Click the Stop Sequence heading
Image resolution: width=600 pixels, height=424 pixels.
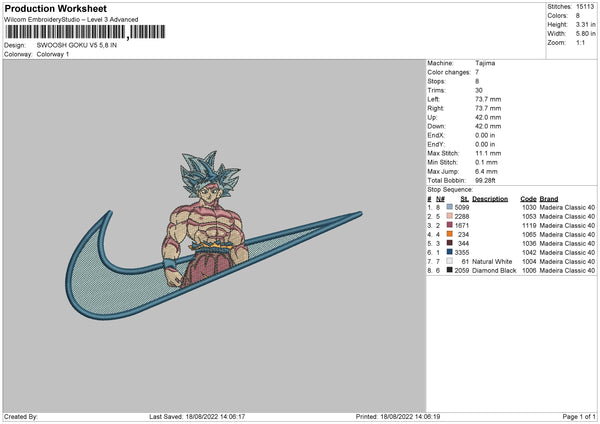[x=449, y=188]
